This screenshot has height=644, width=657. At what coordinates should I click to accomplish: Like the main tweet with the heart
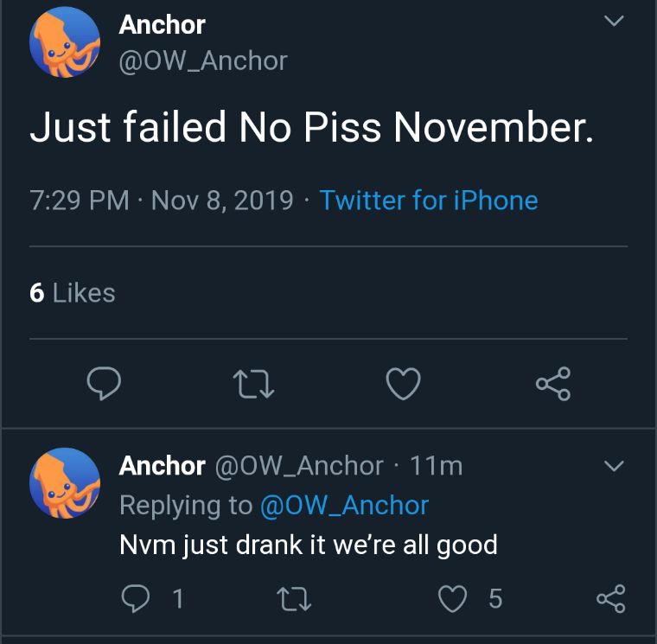[403, 385]
